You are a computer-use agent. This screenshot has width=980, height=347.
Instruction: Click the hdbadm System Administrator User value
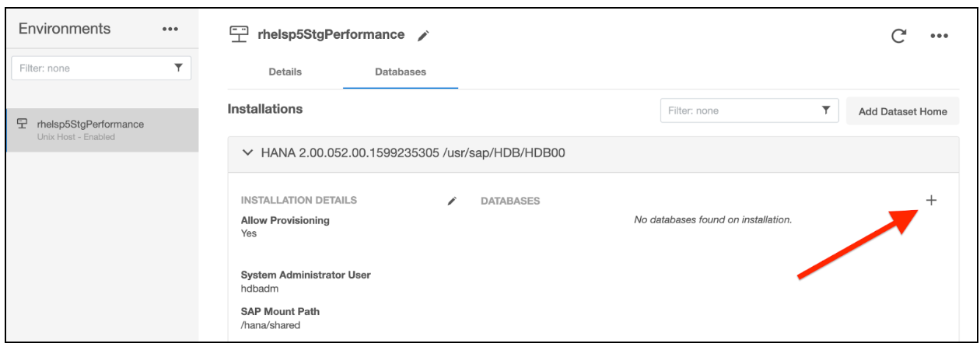[x=258, y=289]
